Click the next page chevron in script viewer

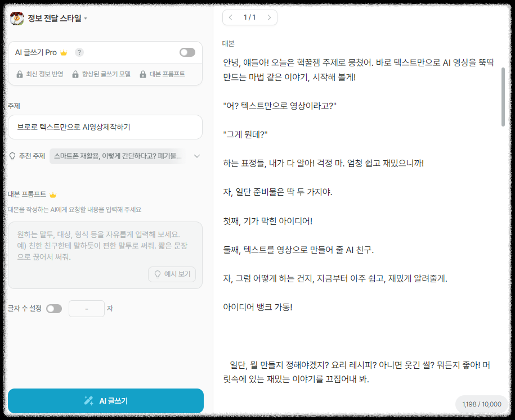269,17
